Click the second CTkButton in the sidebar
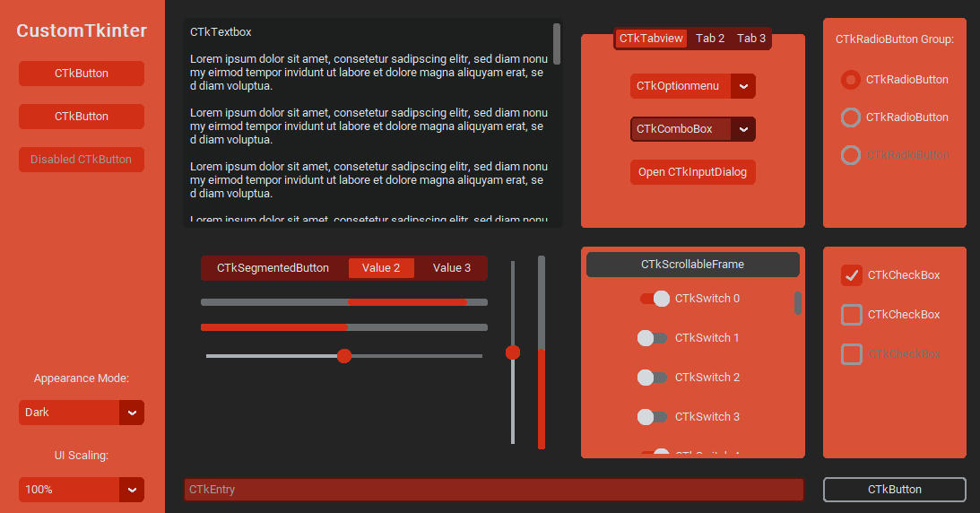The width and height of the screenshot is (980, 513). [82, 117]
